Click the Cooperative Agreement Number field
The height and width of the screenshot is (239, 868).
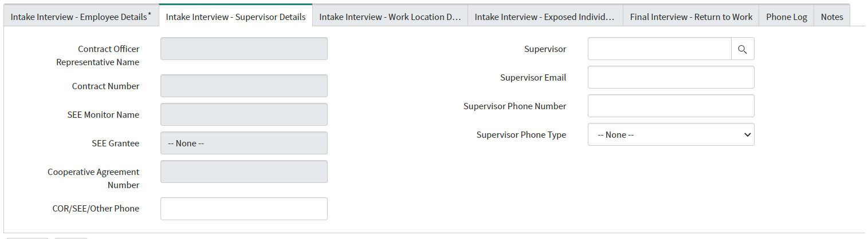pos(244,172)
